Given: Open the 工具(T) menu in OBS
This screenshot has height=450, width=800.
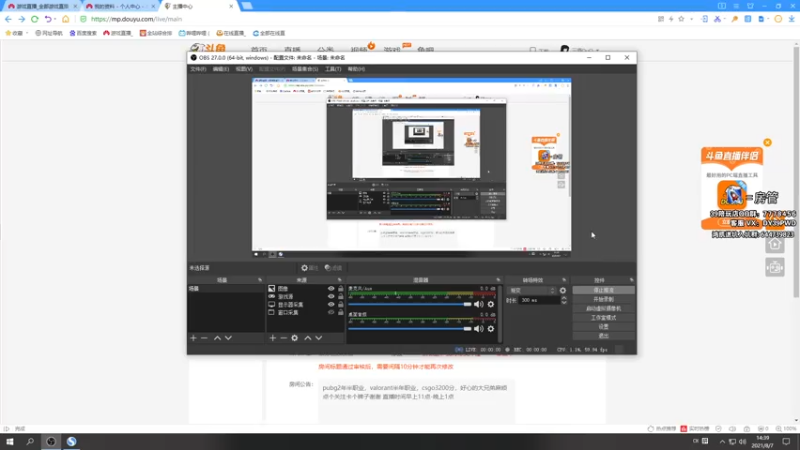Looking at the screenshot, I should coord(333,69).
